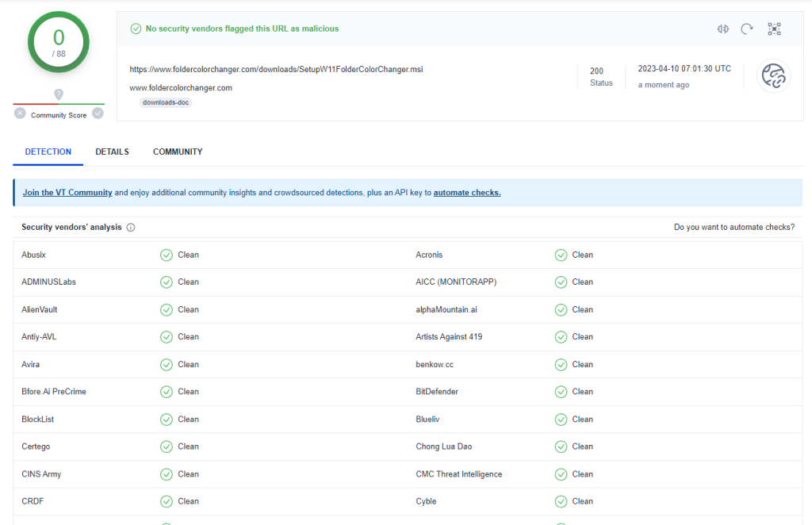The height and width of the screenshot is (525, 812).
Task: Click 'Do you want to automate checks?' text
Action: click(733, 228)
